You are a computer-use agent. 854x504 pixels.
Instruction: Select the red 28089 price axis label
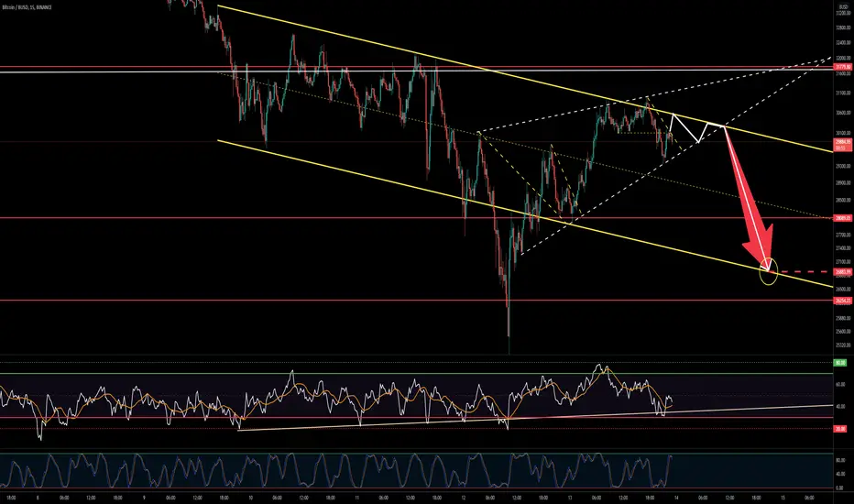pyautogui.click(x=843, y=218)
